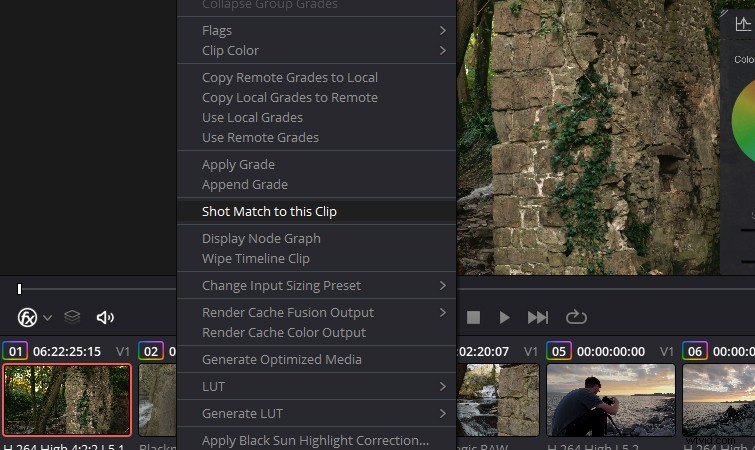Open the Clip Color submenu
This screenshot has height=450, width=755.
[x=316, y=51]
